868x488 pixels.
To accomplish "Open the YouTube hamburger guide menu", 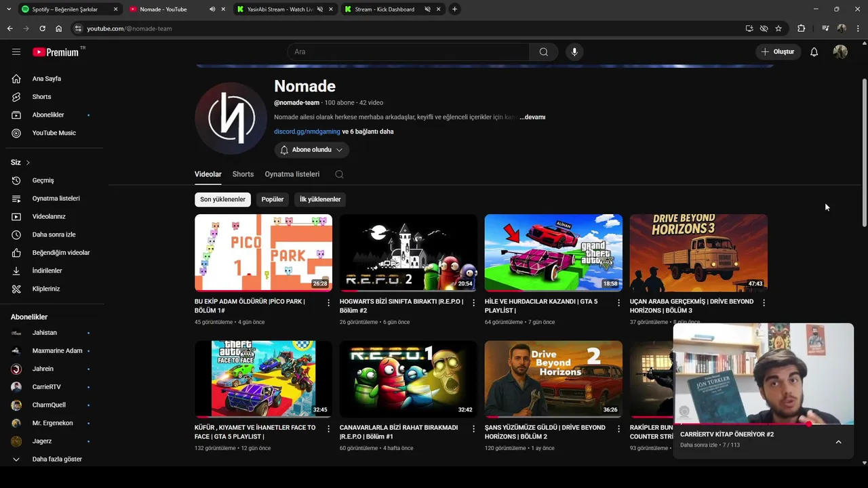I will [x=16, y=52].
